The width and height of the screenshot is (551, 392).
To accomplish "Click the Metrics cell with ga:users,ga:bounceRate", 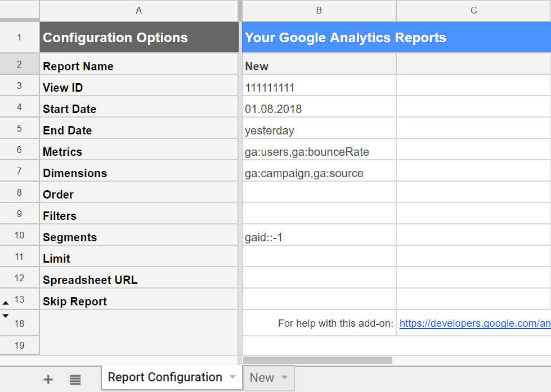I will (319, 152).
